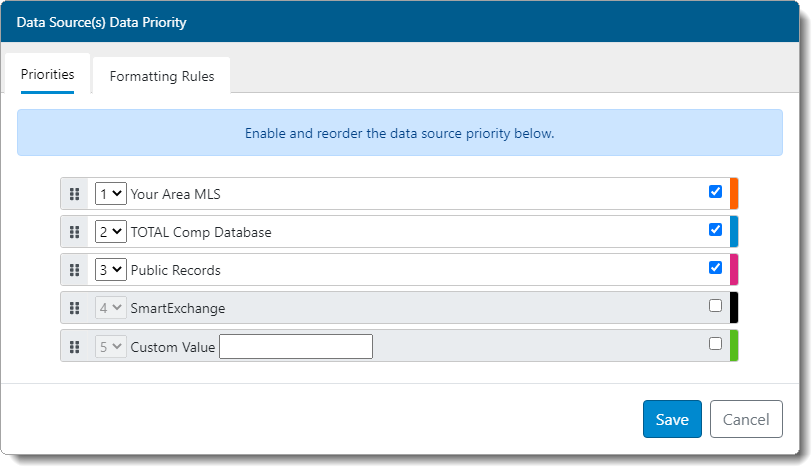Uncheck the Your Area MLS checkbox
Screen dimensions: 812x467
pyautogui.click(x=715, y=192)
